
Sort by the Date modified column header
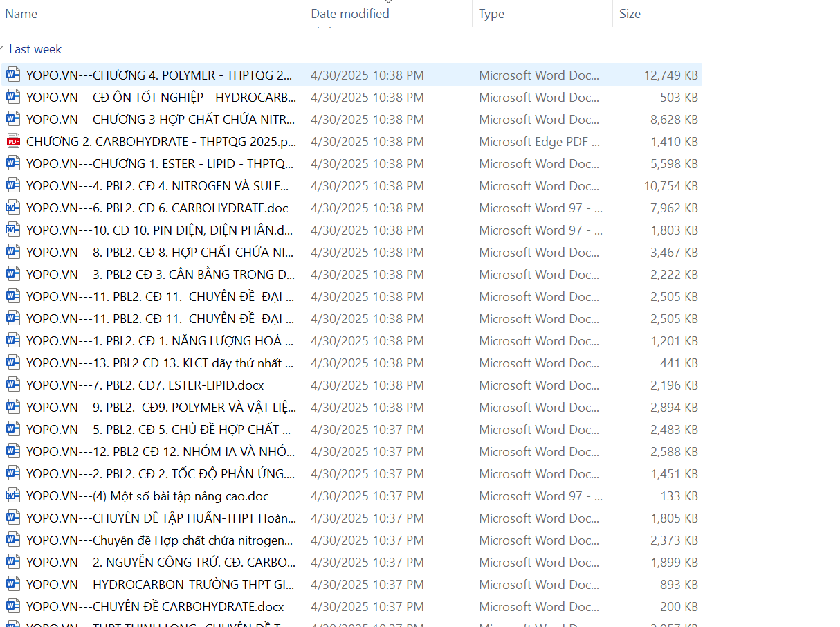pyautogui.click(x=349, y=14)
